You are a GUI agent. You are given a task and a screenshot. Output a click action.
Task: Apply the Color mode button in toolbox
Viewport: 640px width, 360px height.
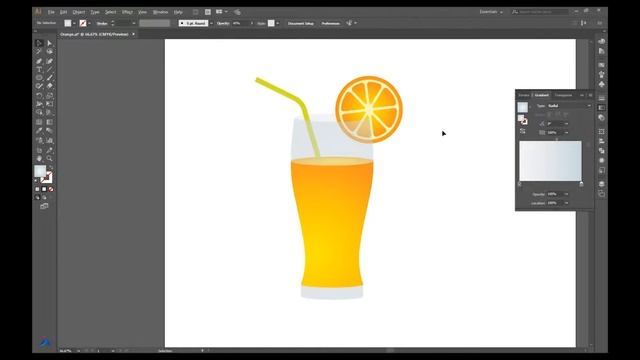click(x=37, y=189)
